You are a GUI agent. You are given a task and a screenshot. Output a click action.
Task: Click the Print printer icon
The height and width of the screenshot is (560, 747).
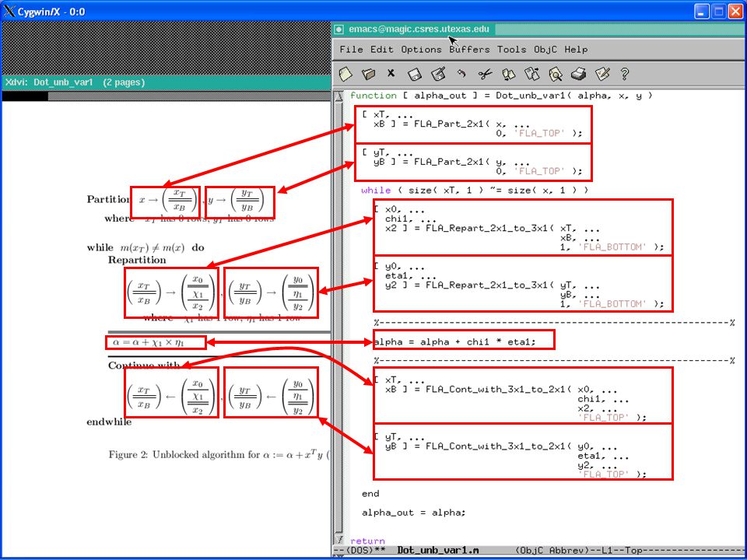[x=578, y=74]
